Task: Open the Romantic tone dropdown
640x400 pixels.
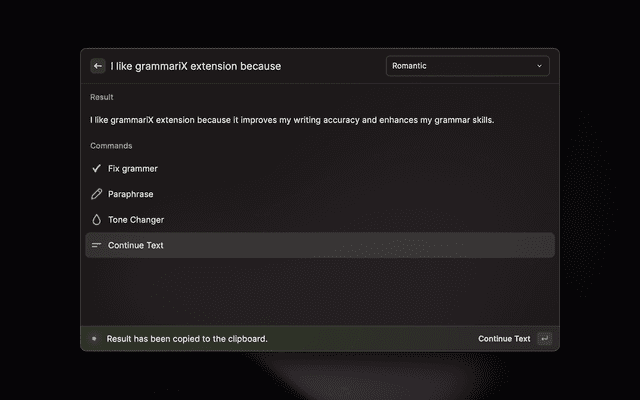Action: tap(467, 66)
